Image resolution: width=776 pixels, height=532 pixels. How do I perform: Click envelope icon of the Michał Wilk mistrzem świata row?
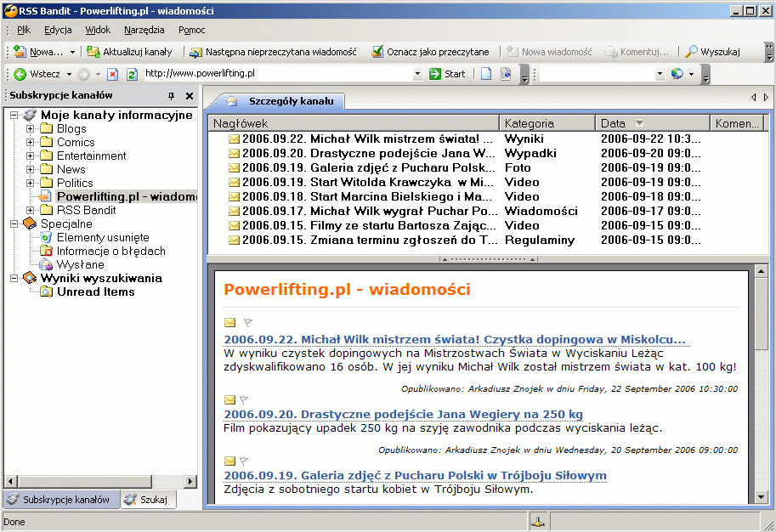234,139
